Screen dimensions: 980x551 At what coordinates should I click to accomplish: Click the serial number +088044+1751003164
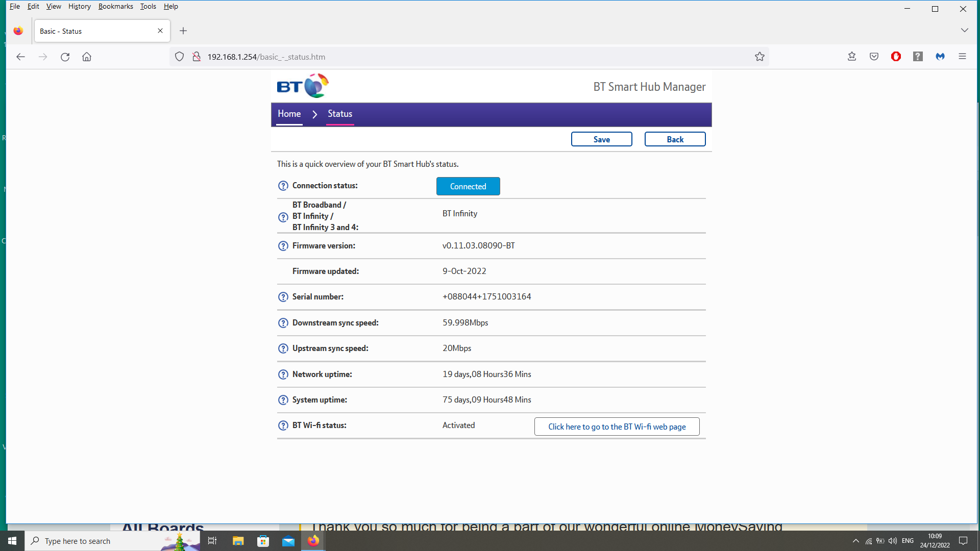(487, 297)
